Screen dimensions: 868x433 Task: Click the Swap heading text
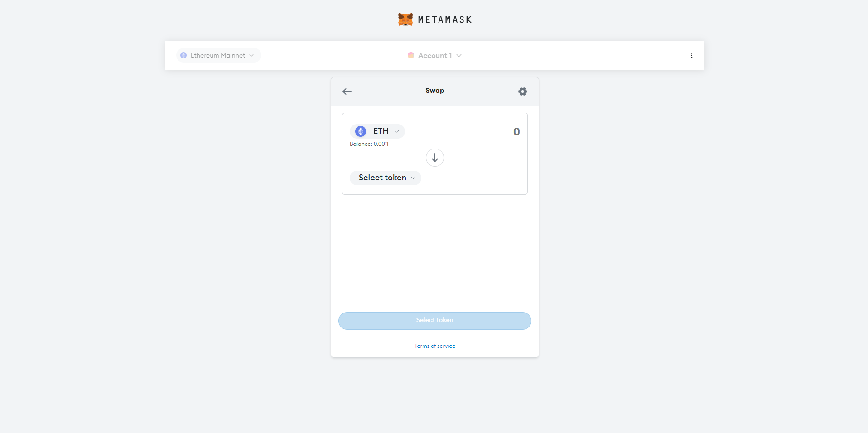pyautogui.click(x=435, y=91)
